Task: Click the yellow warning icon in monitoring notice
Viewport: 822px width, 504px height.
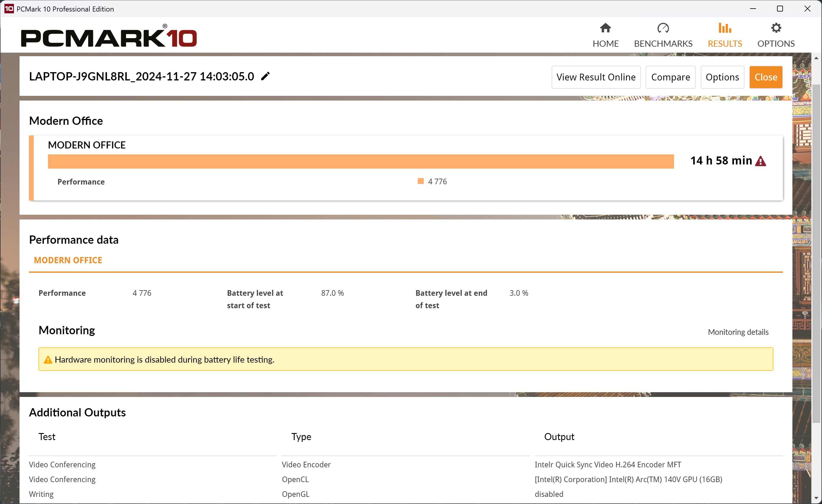Action: (x=48, y=360)
